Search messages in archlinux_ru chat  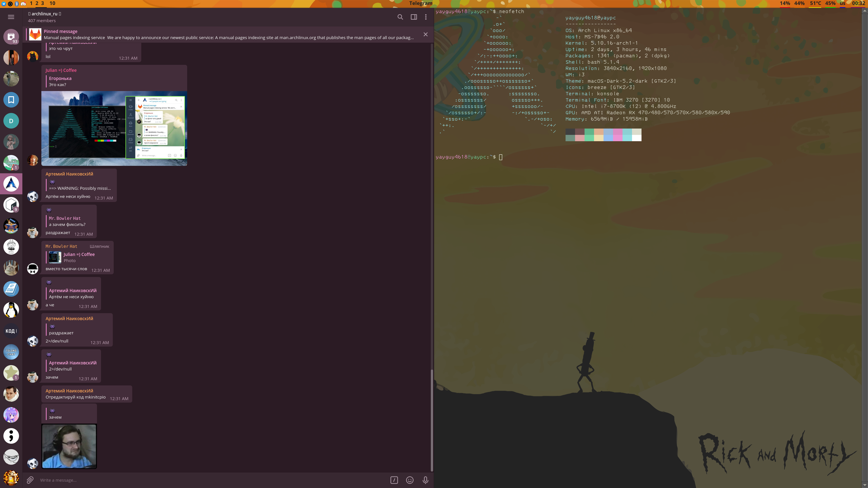click(x=400, y=17)
